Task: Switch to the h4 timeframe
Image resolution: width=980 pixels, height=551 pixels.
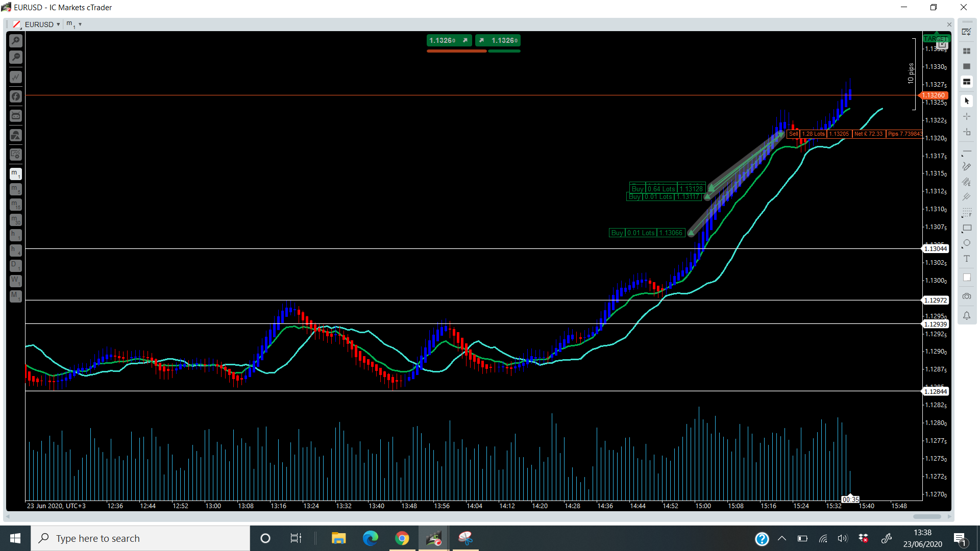Action: 16,250
